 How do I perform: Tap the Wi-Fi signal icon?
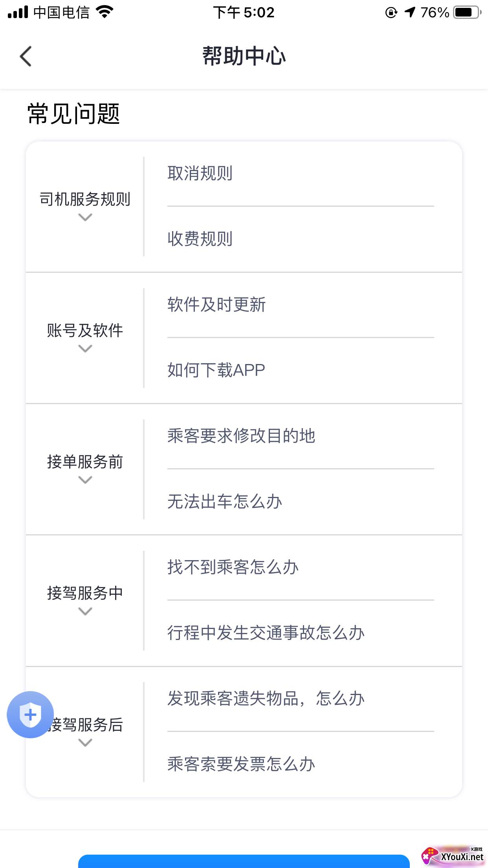tap(105, 13)
